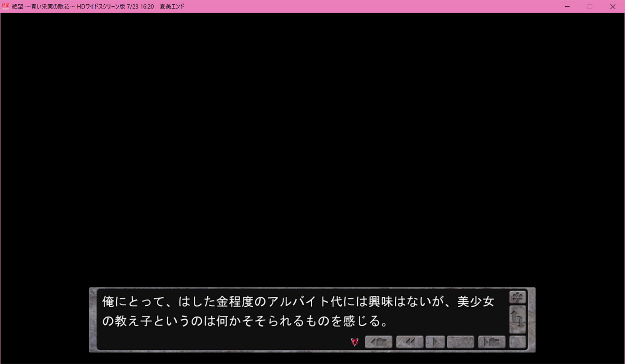Click the load-folder icon with left arrow
Screen dimensions: 625x364
[x=378, y=342]
